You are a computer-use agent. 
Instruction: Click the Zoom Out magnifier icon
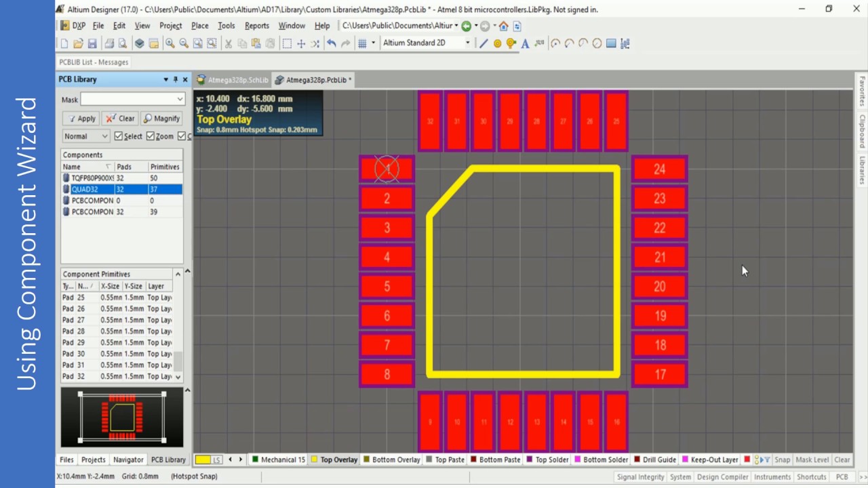pyautogui.click(x=183, y=43)
